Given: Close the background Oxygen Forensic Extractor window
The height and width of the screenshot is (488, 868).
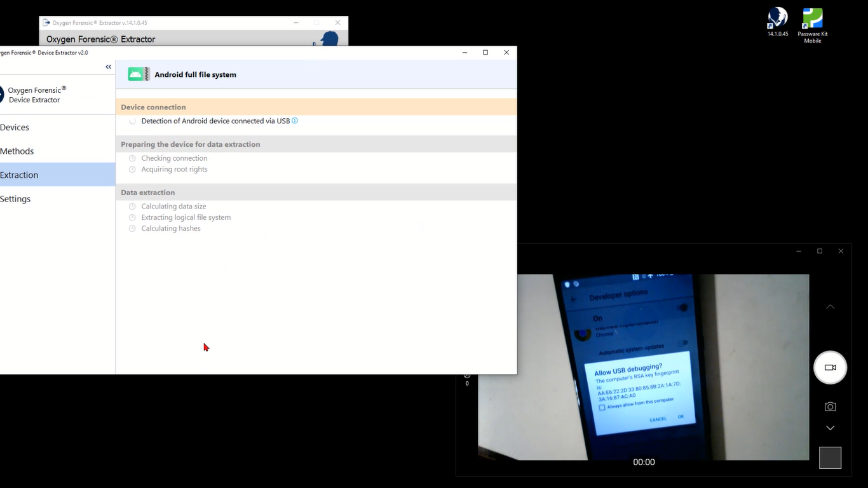Looking at the screenshot, I should (x=337, y=23).
